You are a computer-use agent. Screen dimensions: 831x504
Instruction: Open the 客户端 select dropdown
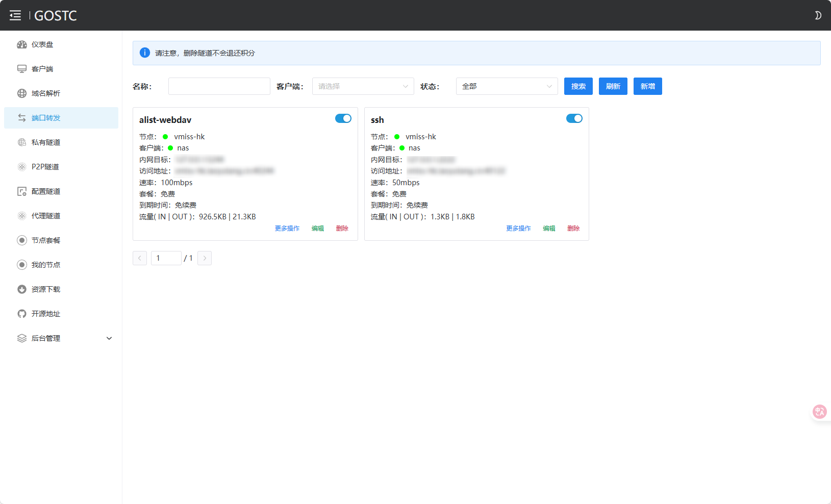click(363, 86)
